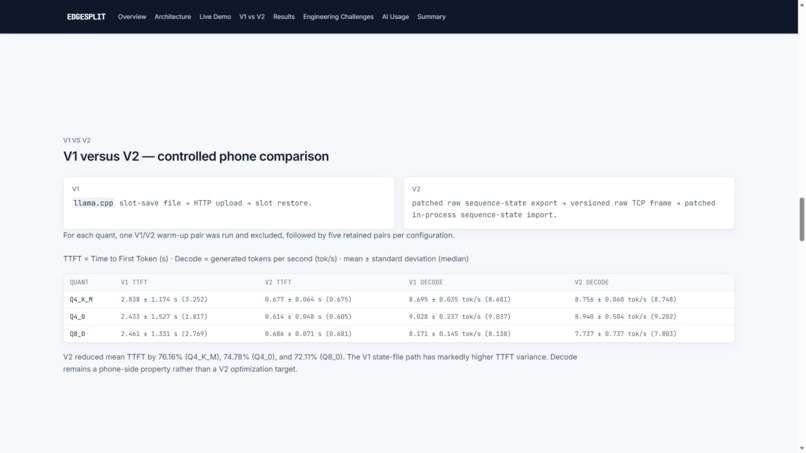The width and height of the screenshot is (806, 453).
Task: Click the V1 DECODE column header
Action: point(426,282)
